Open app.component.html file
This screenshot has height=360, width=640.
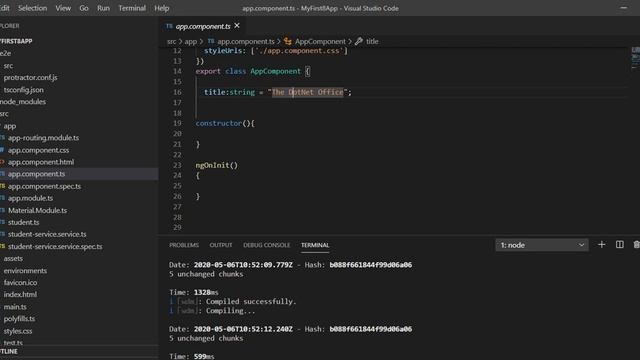tap(41, 162)
